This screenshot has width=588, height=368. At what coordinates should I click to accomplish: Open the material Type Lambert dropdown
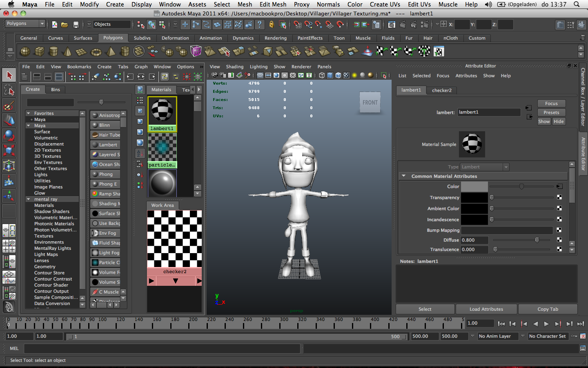[485, 167]
